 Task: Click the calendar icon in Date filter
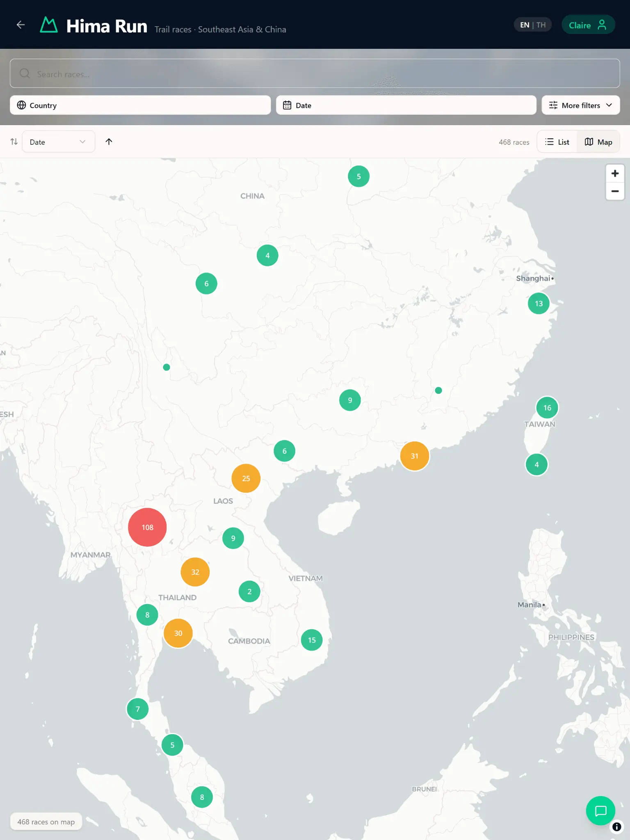[x=287, y=105]
